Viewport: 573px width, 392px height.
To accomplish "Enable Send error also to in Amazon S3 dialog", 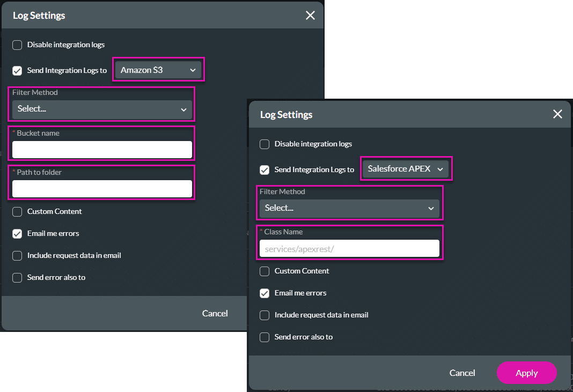I will point(17,277).
